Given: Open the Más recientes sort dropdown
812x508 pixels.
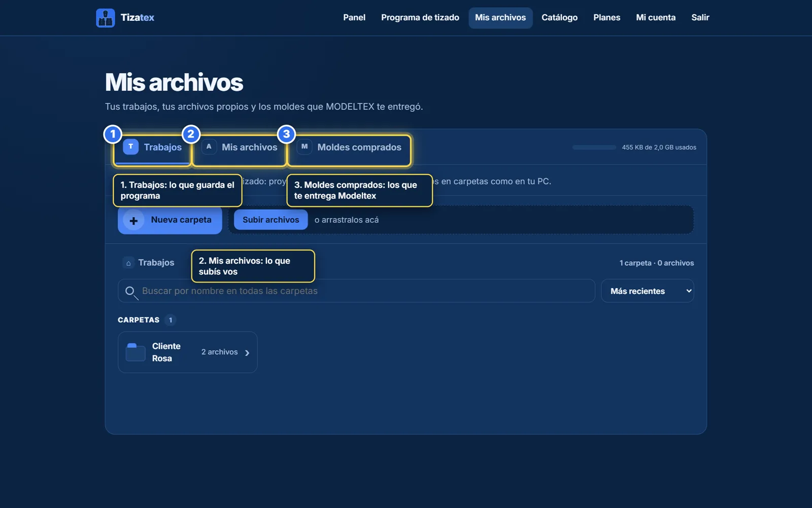Looking at the screenshot, I should [647, 291].
